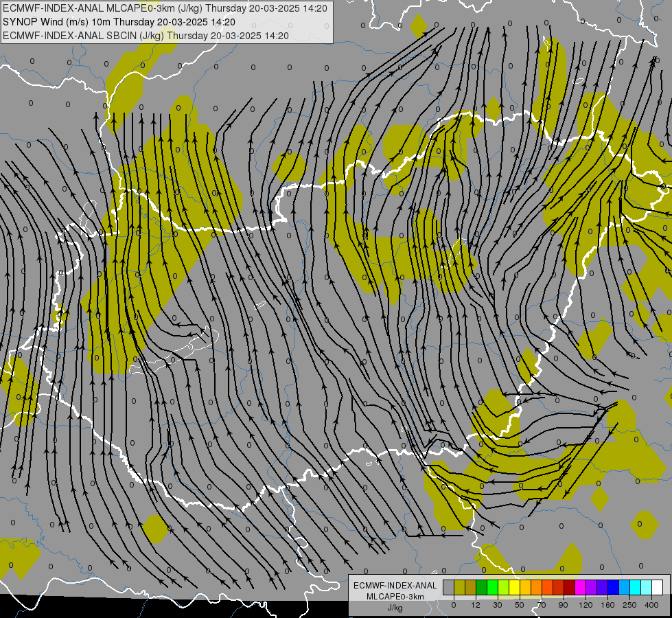Select the orange-red swatch at 70
This screenshot has height=618, width=672.
click(547, 587)
